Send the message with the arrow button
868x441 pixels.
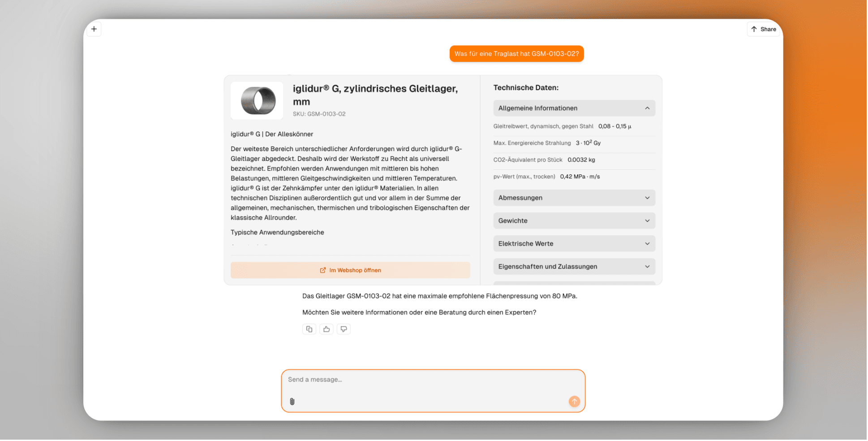(x=574, y=402)
